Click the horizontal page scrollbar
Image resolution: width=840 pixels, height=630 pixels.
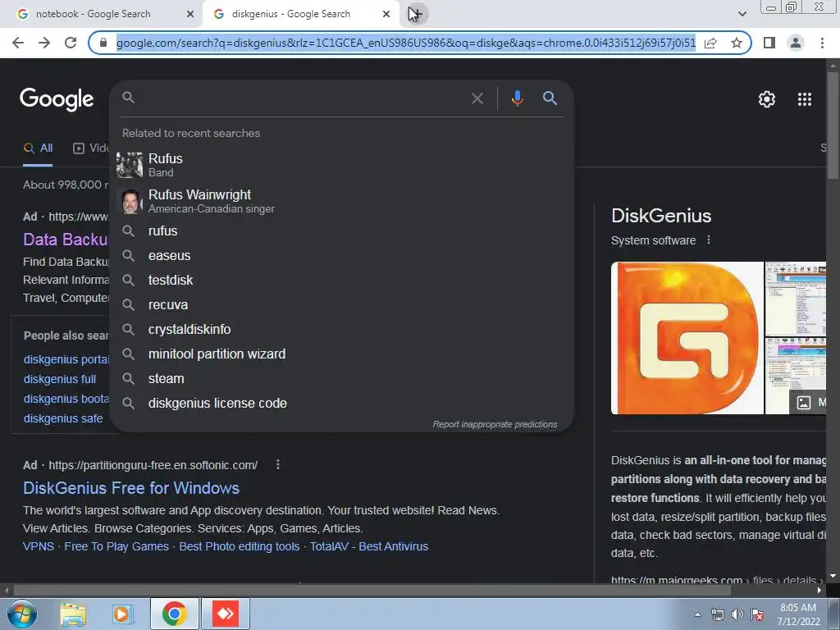(372, 591)
